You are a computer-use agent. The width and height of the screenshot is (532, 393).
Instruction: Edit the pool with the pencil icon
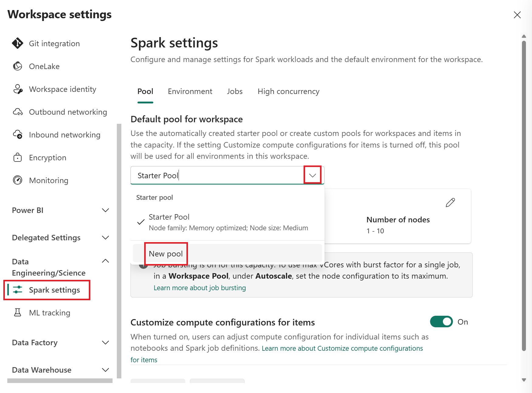pyautogui.click(x=450, y=203)
